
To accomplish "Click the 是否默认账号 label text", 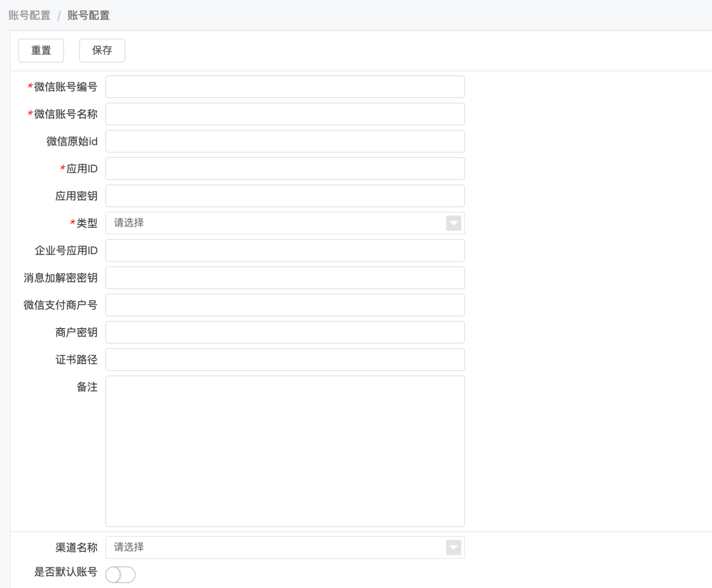I will tap(66, 572).
